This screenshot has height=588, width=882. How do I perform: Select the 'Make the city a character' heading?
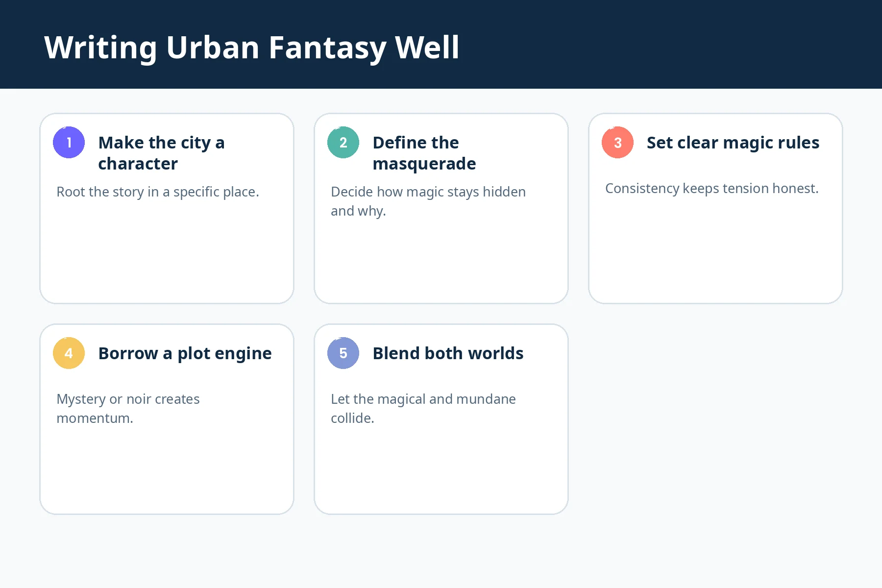tap(161, 153)
